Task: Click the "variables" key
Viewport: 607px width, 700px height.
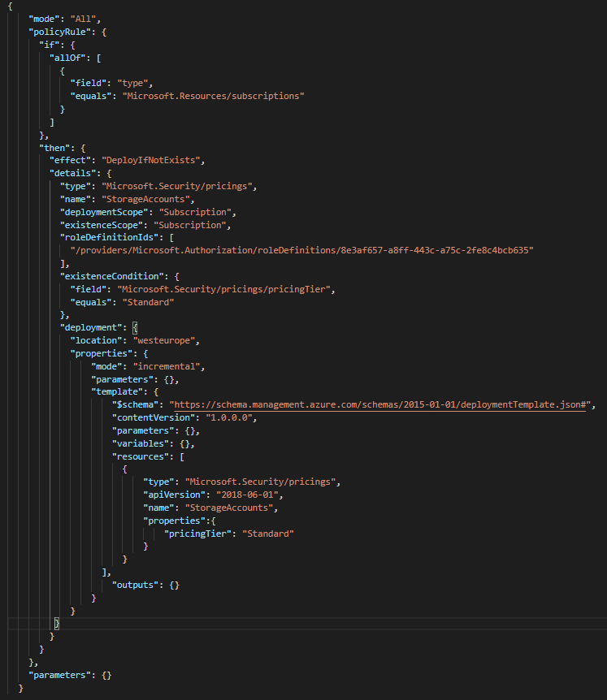Action: pos(141,443)
